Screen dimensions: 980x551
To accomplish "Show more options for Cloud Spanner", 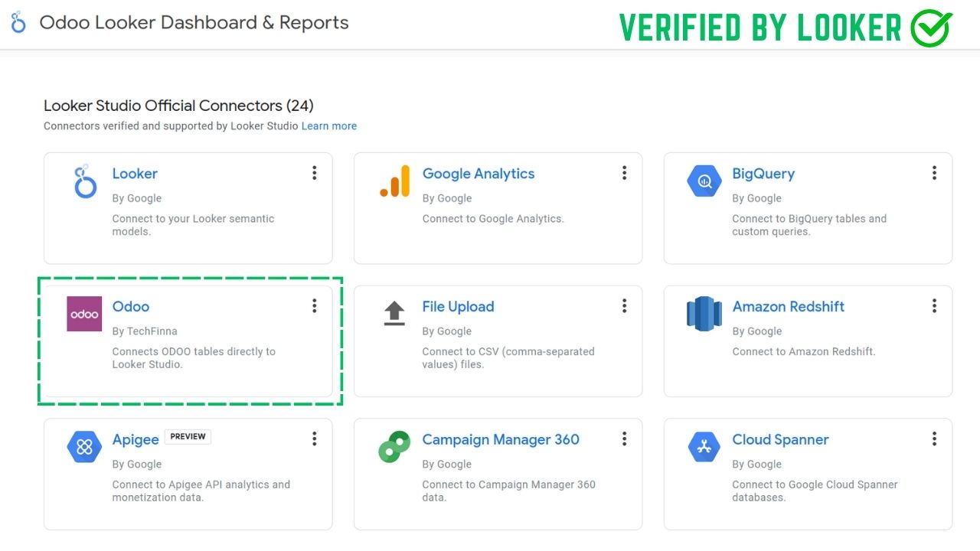I will (x=934, y=439).
